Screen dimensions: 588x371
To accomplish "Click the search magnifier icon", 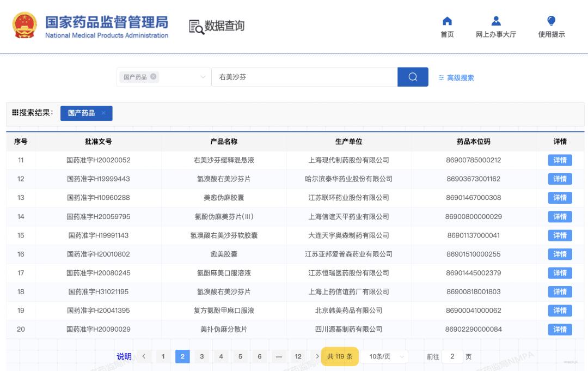I will click(x=413, y=77).
